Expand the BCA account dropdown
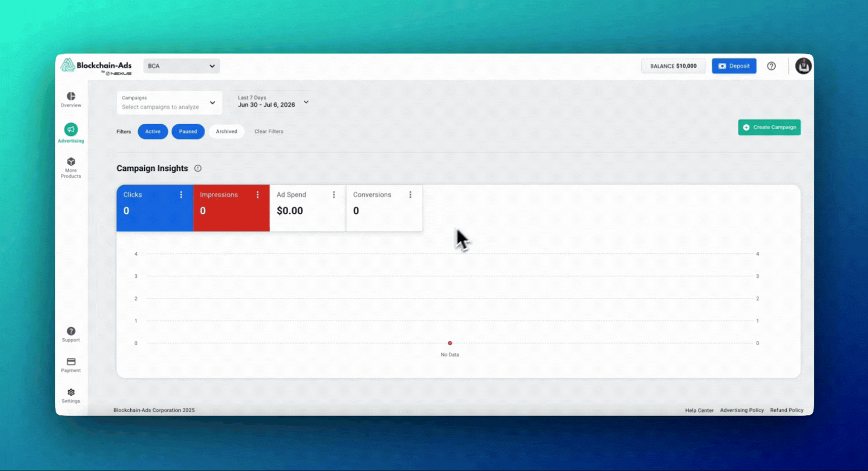The image size is (868, 471). [x=181, y=66]
